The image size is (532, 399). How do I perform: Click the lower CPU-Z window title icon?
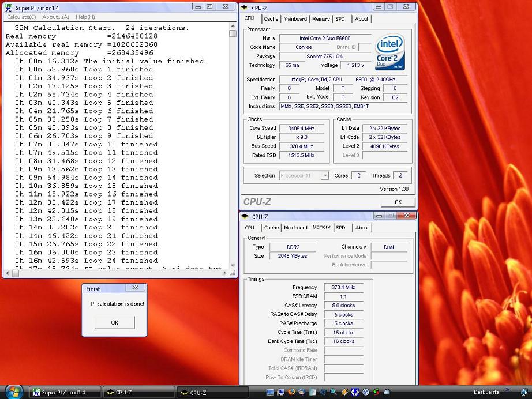(x=245, y=216)
